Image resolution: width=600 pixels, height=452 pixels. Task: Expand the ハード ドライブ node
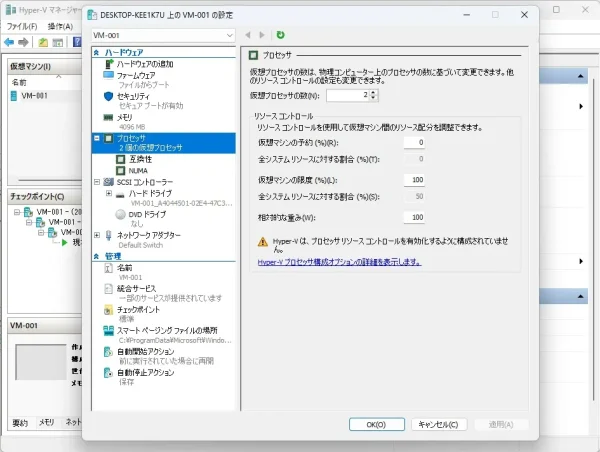point(109,194)
